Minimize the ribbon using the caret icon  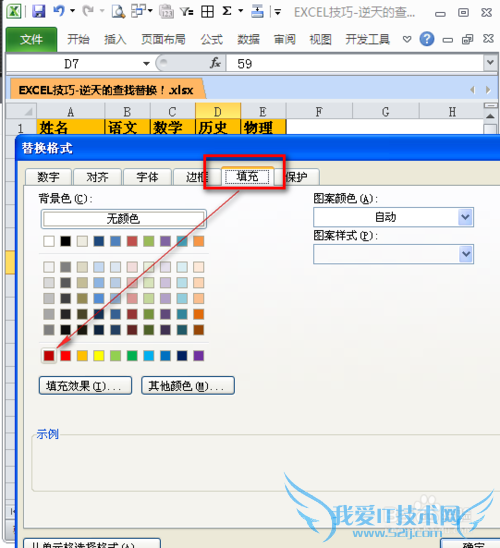tap(407, 39)
